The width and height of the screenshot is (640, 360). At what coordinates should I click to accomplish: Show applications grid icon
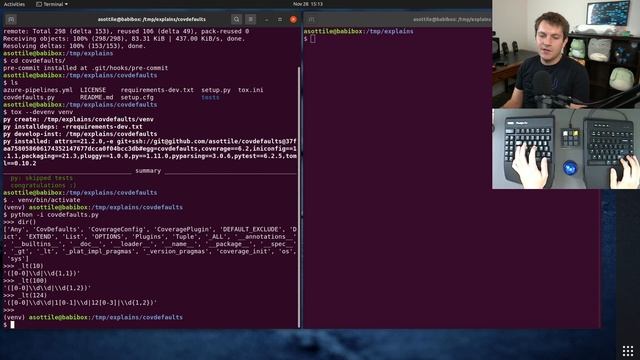(x=628, y=351)
